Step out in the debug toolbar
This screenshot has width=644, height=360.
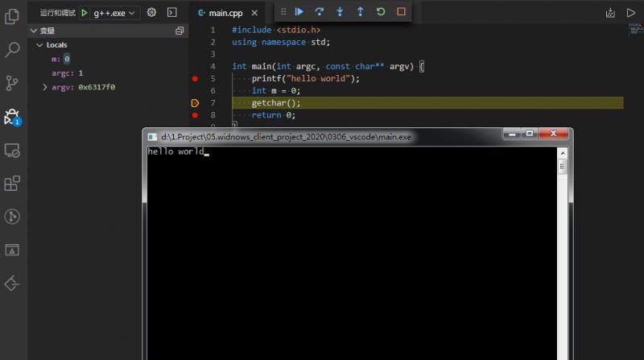click(360, 12)
